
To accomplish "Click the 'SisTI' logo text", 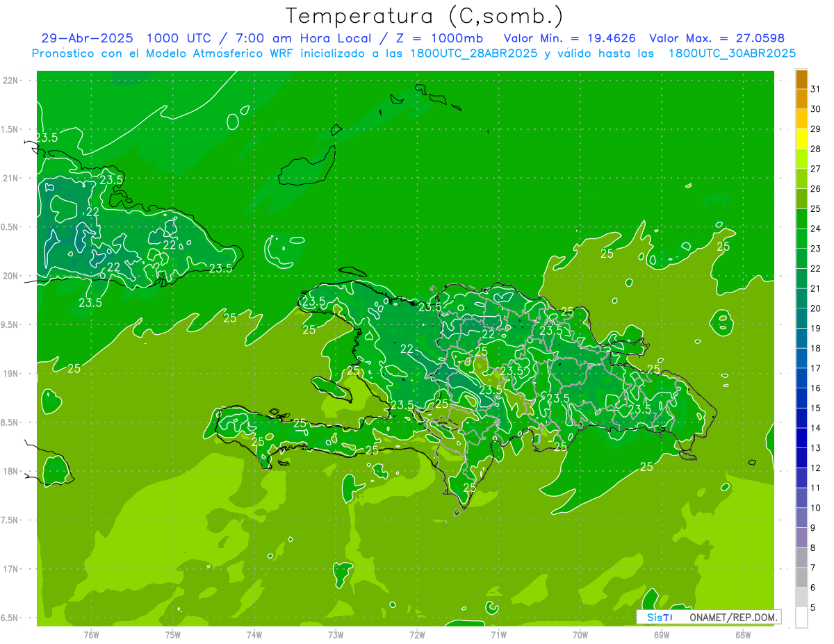I will click(660, 617).
